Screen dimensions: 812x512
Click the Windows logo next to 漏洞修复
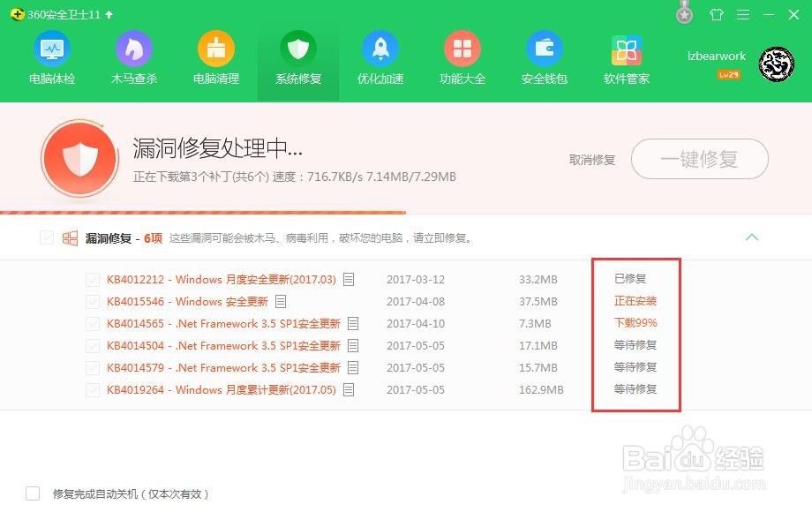tap(70, 238)
